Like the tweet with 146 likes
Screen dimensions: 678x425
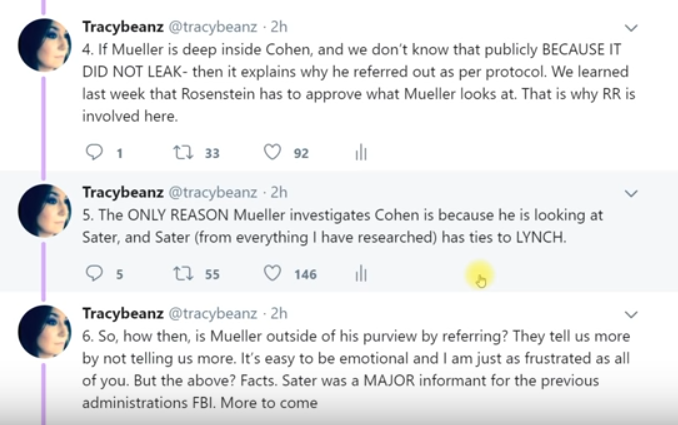tap(272, 273)
